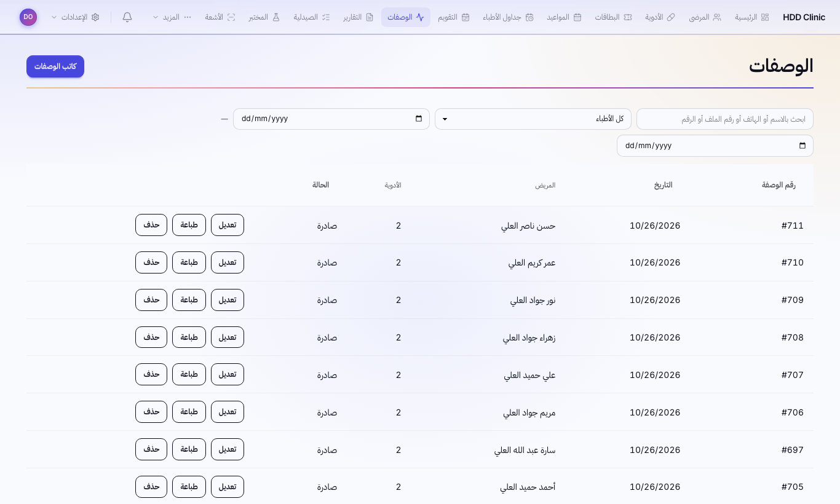
Task: Open calendar picker of the date field beside the doctors dropdown
Action: click(419, 119)
